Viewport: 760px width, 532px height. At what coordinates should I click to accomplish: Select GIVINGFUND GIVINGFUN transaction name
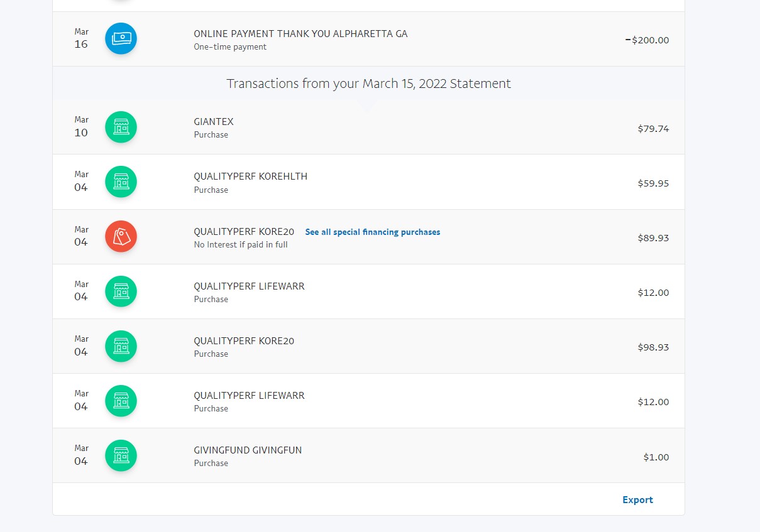(248, 450)
